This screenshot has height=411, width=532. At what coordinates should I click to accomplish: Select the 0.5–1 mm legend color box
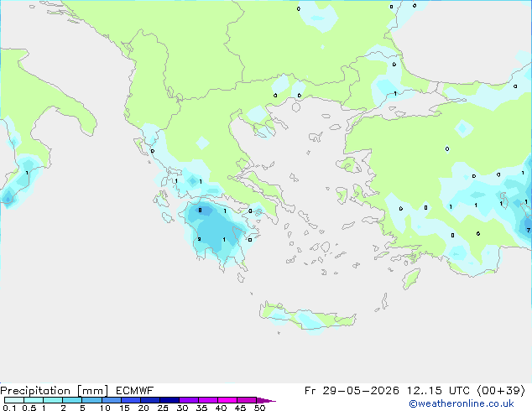point(34,400)
